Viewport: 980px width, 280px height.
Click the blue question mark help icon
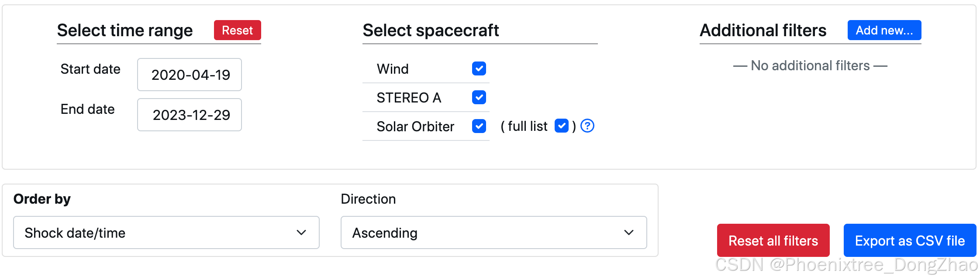click(x=587, y=126)
